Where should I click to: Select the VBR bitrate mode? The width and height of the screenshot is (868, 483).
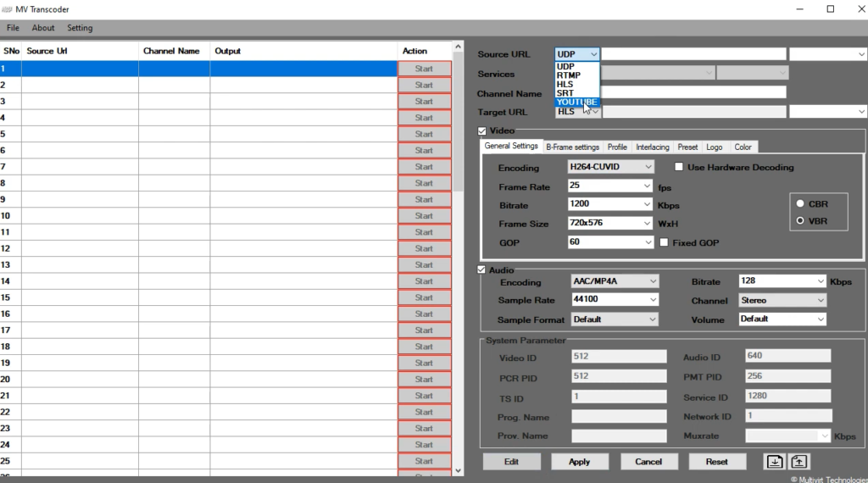click(800, 221)
